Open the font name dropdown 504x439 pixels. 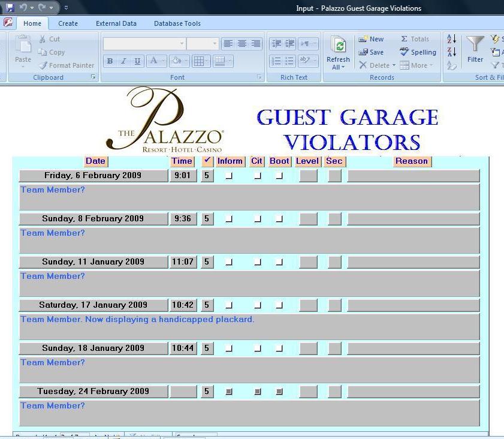[182, 43]
